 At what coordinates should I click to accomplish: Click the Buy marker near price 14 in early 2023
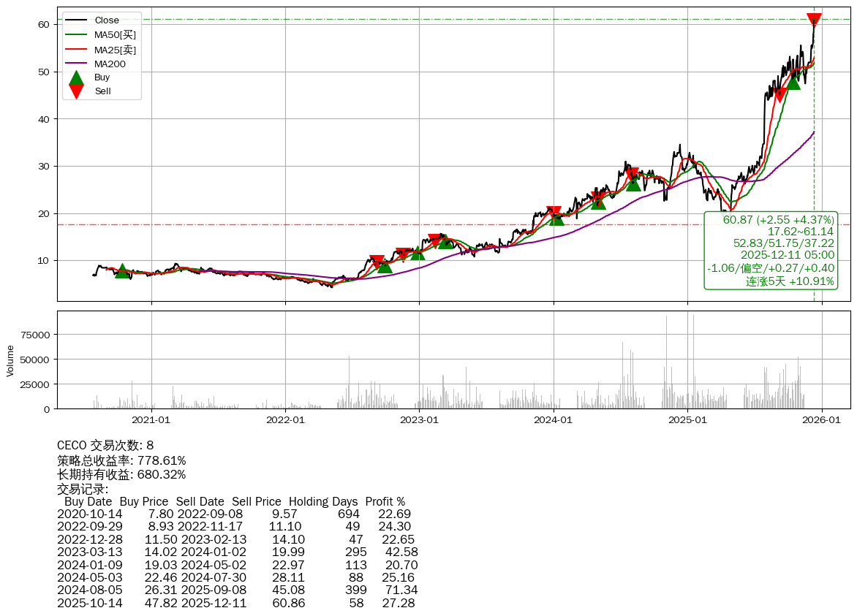(x=445, y=240)
